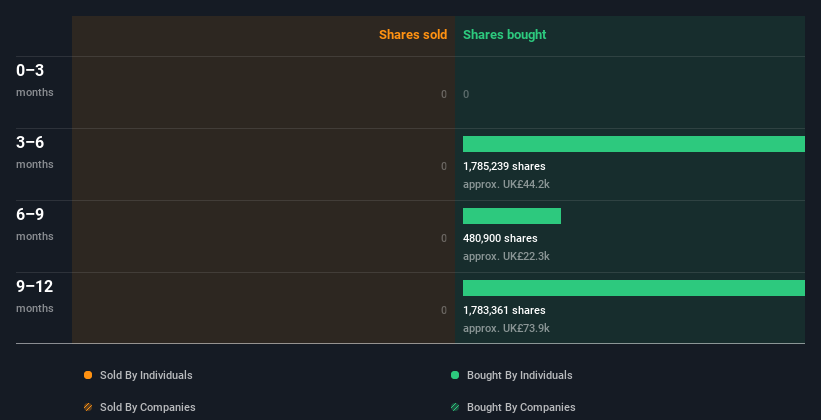
Task: Click the orange Sold By Individuals legend dot
Action: point(88,375)
